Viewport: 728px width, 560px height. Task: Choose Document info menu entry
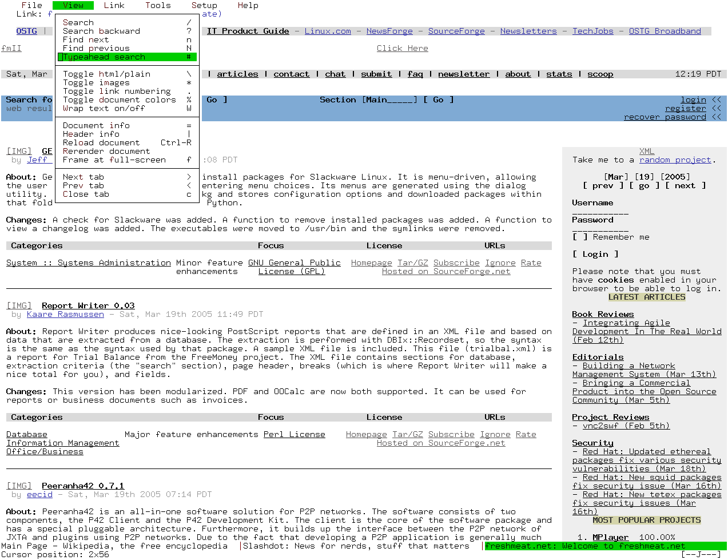pyautogui.click(x=127, y=126)
